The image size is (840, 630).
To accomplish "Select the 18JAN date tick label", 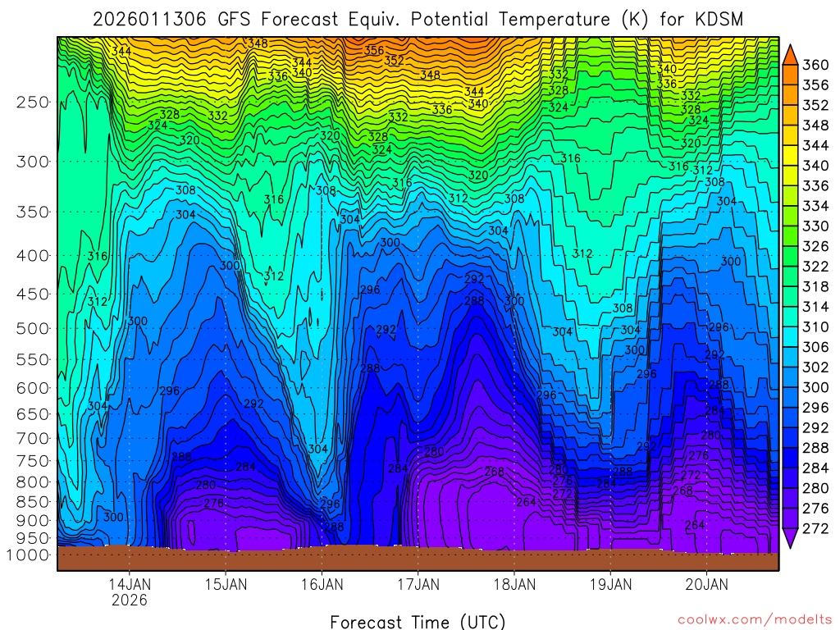I will tap(514, 584).
